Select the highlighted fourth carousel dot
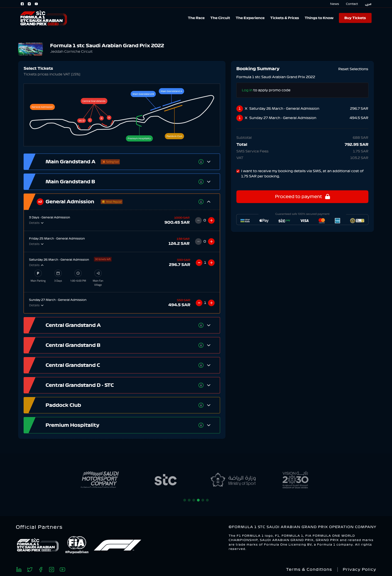Image resolution: width=392 pixels, height=576 pixels. click(x=198, y=500)
